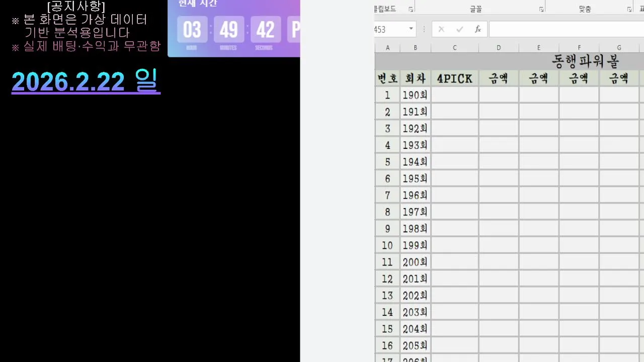Click the 동행파워볼 title cell
This screenshot has width=644, height=362.
pos(585,61)
